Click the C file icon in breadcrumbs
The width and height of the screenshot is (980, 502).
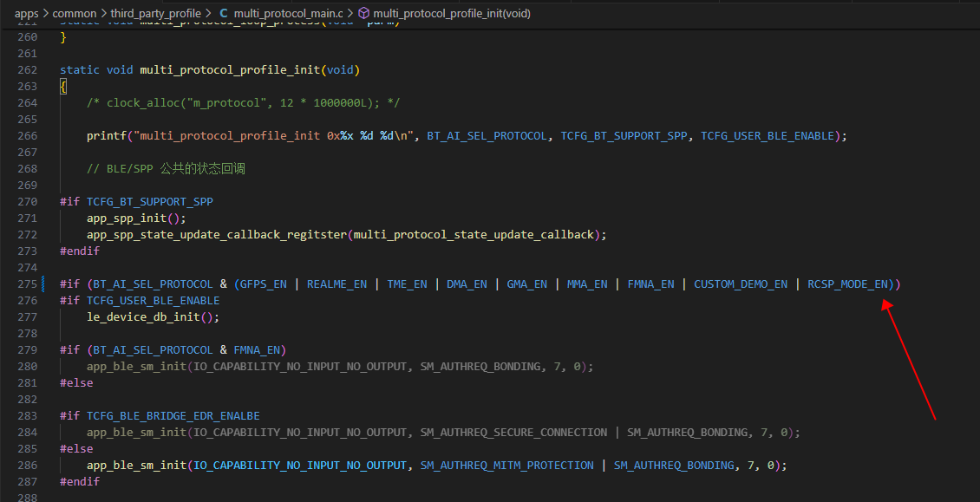point(223,13)
